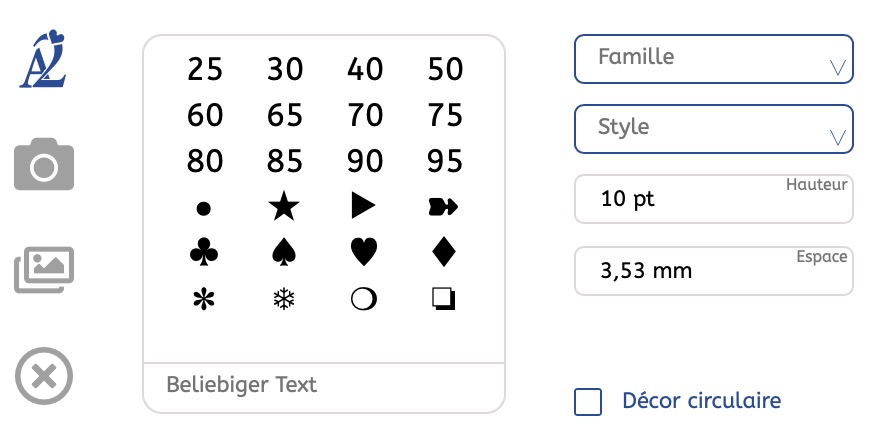Select the heart suit symbol

click(x=364, y=253)
